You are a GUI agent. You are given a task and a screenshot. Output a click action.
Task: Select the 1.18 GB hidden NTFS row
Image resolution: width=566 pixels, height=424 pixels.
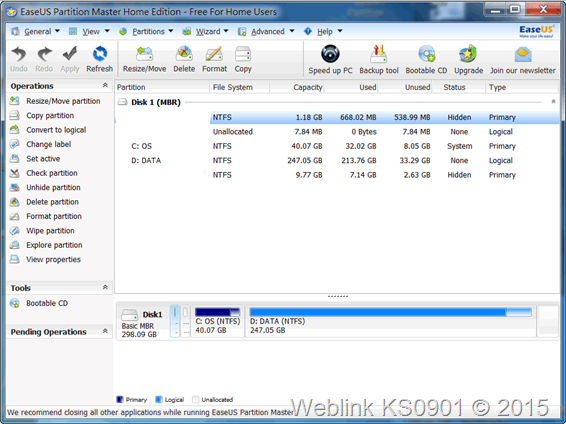(x=337, y=117)
